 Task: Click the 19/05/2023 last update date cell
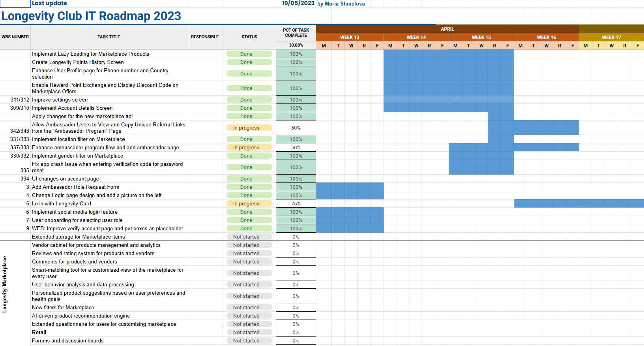[x=298, y=4]
